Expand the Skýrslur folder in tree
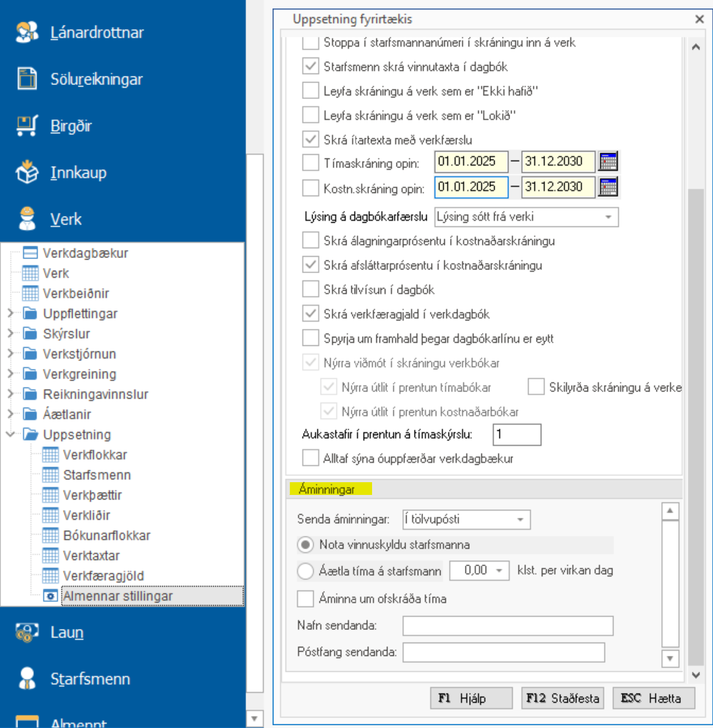This screenshot has width=713, height=728. pyautogui.click(x=10, y=334)
